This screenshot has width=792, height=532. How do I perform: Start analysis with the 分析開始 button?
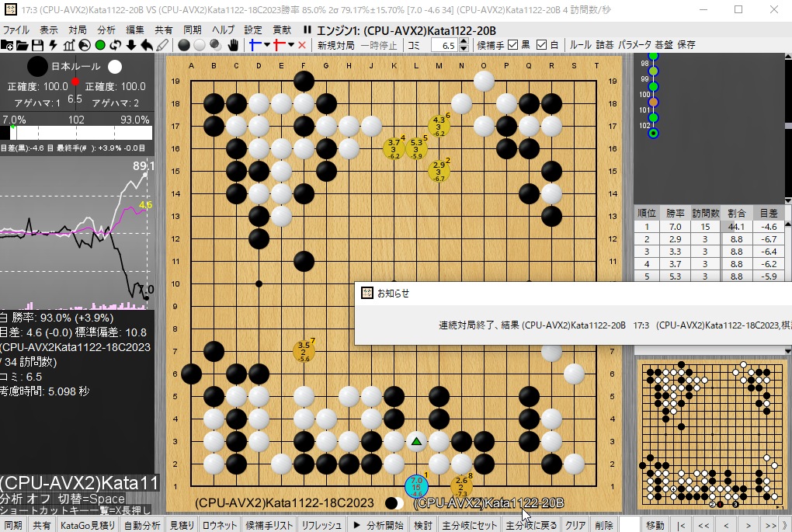pyautogui.click(x=378, y=526)
